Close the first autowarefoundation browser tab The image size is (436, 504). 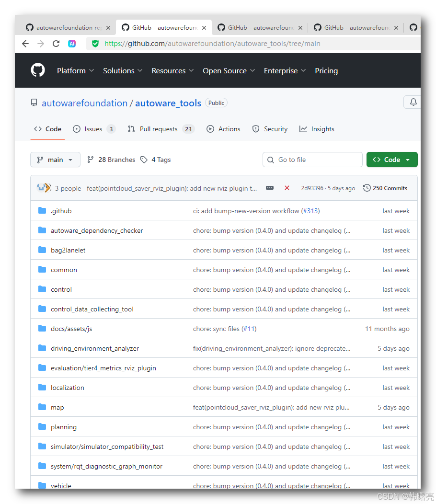click(108, 28)
